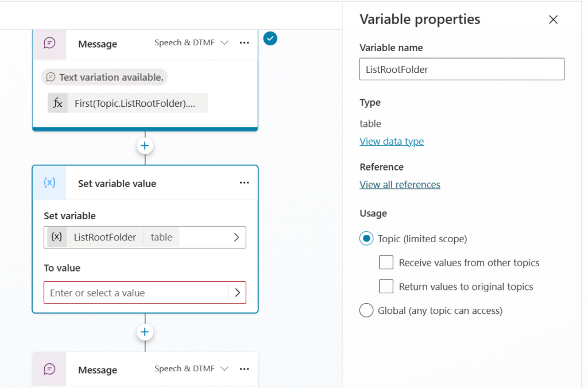
Task: Open bottom Message node's more options menu
Action: (244, 369)
